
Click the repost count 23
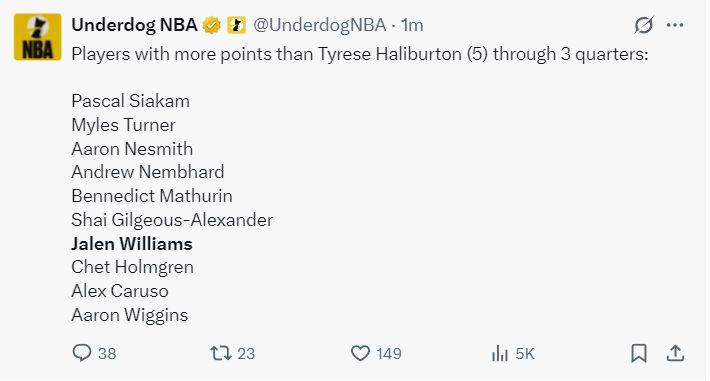click(x=246, y=353)
